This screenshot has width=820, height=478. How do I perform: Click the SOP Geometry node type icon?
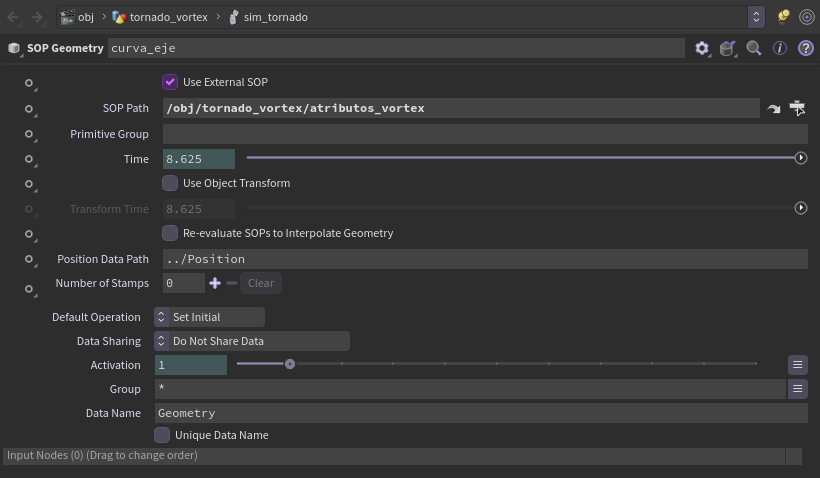click(14, 48)
